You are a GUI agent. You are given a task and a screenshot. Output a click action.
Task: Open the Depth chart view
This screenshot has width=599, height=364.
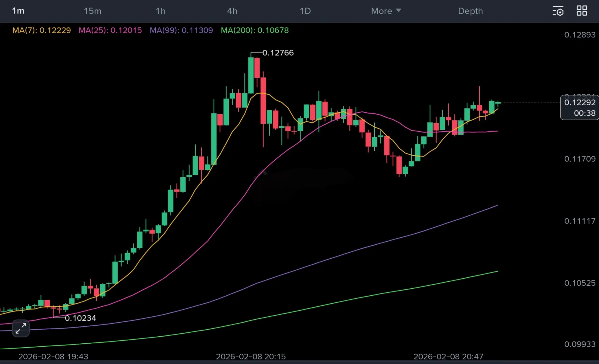(470, 11)
